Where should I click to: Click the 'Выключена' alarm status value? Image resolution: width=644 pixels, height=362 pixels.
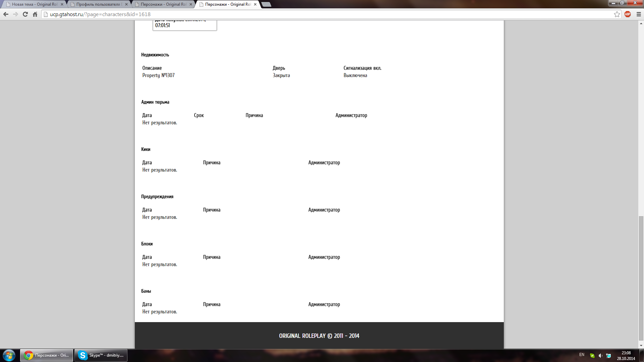point(355,75)
